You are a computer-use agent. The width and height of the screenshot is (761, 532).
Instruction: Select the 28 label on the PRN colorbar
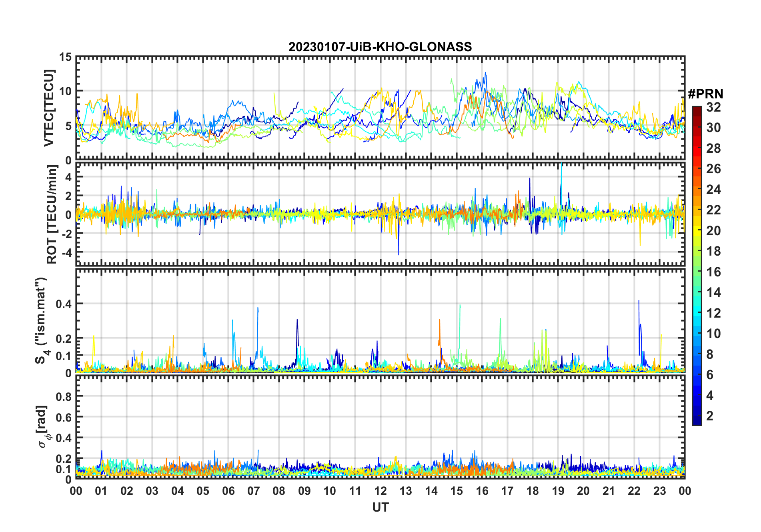(713, 148)
